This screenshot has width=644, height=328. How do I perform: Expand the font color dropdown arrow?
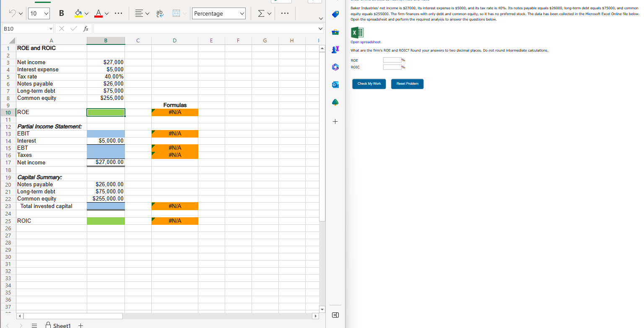pos(106,13)
